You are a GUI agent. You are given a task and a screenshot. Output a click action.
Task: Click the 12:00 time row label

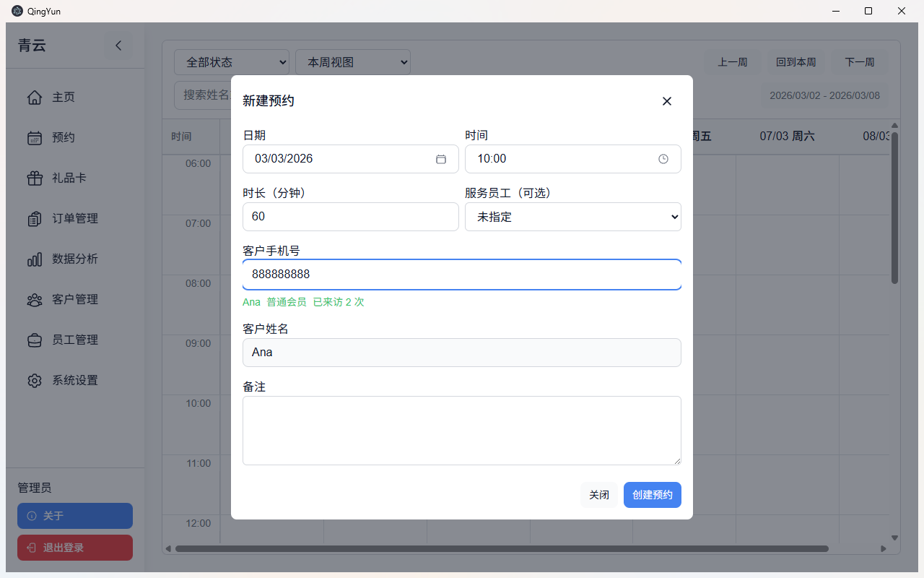pyautogui.click(x=198, y=523)
